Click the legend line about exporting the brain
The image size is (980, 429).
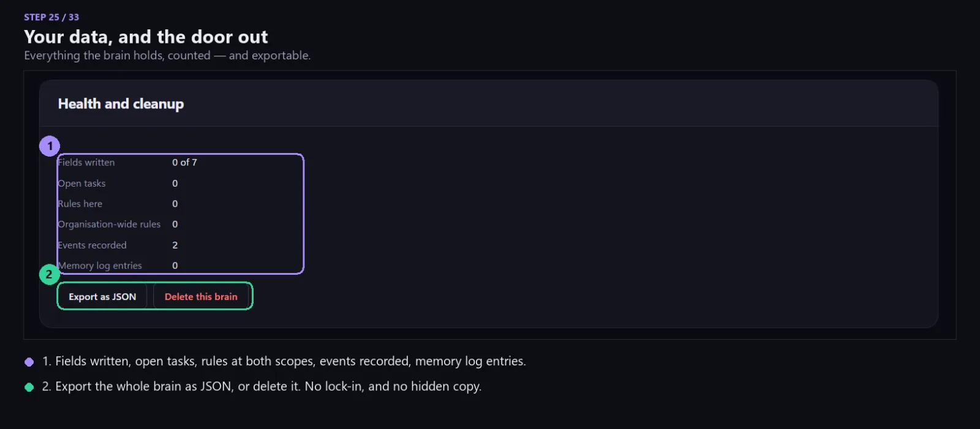coord(262,386)
